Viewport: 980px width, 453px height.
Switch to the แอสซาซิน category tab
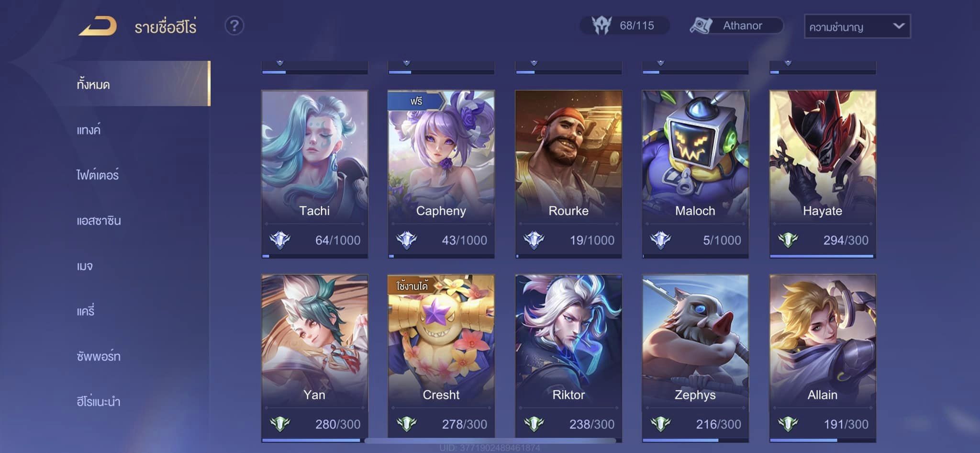click(x=99, y=220)
